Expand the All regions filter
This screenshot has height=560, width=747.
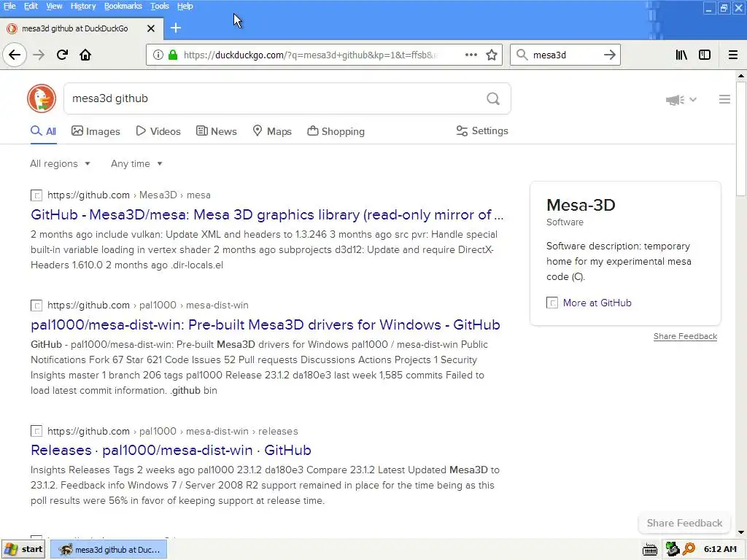(60, 164)
